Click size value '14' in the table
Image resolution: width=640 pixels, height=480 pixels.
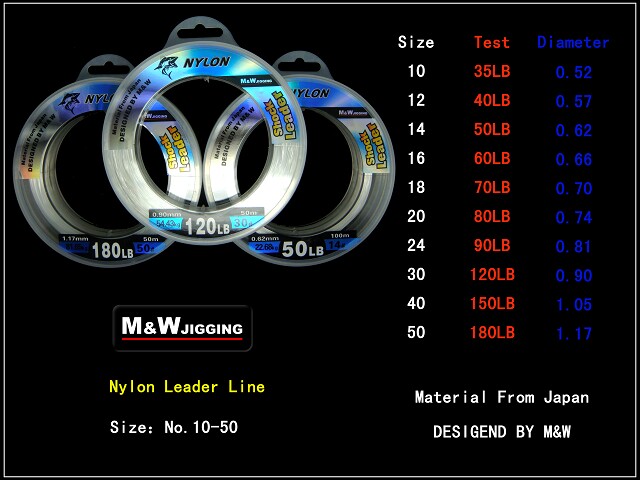[416, 129]
